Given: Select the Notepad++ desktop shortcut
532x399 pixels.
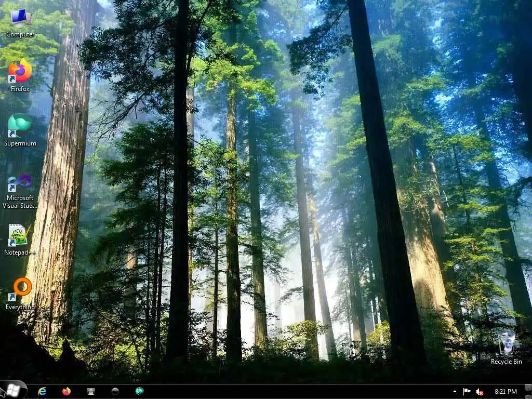Looking at the screenshot, I should (x=20, y=240).
